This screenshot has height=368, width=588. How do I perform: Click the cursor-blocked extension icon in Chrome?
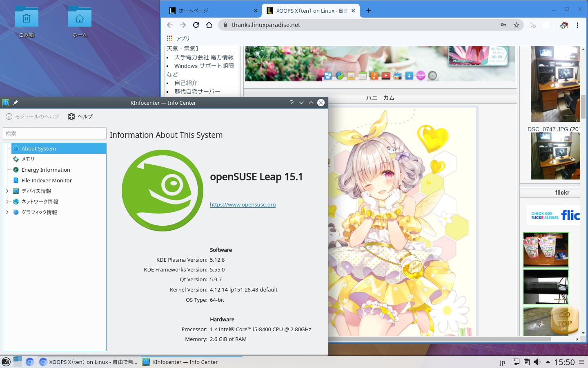click(533, 25)
